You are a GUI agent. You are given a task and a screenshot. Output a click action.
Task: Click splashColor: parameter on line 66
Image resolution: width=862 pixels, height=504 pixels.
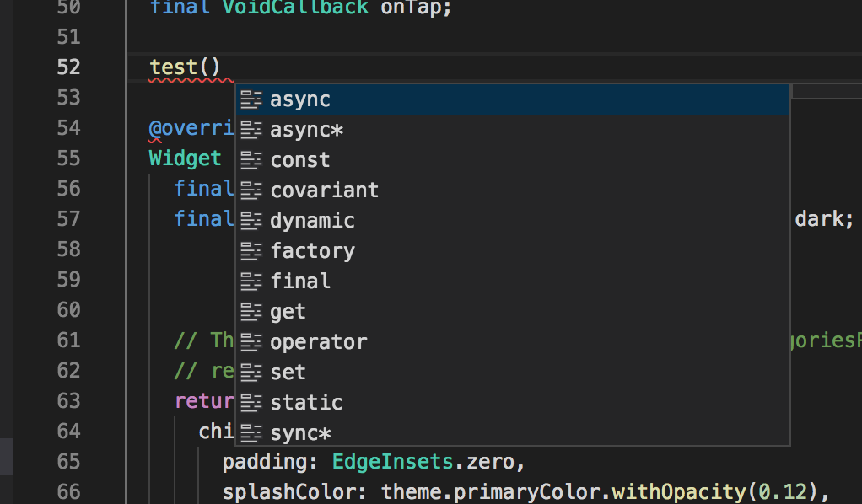click(x=294, y=492)
